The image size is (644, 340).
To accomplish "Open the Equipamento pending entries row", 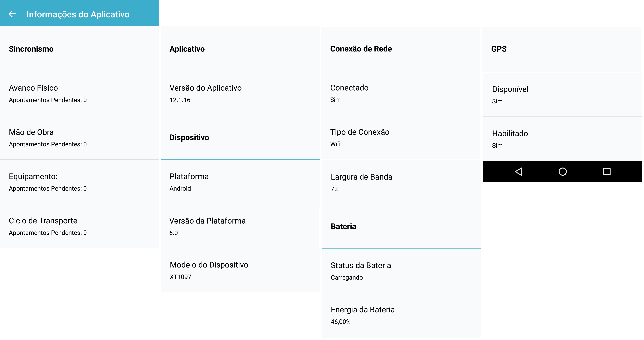I will click(79, 182).
